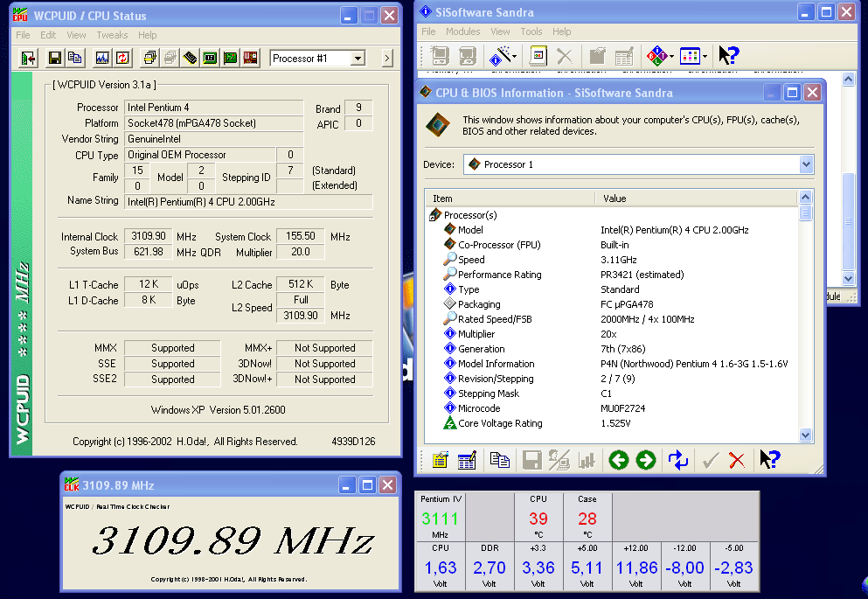Click the save icon in WCPUID toolbar
The image size is (868, 599).
54,59
